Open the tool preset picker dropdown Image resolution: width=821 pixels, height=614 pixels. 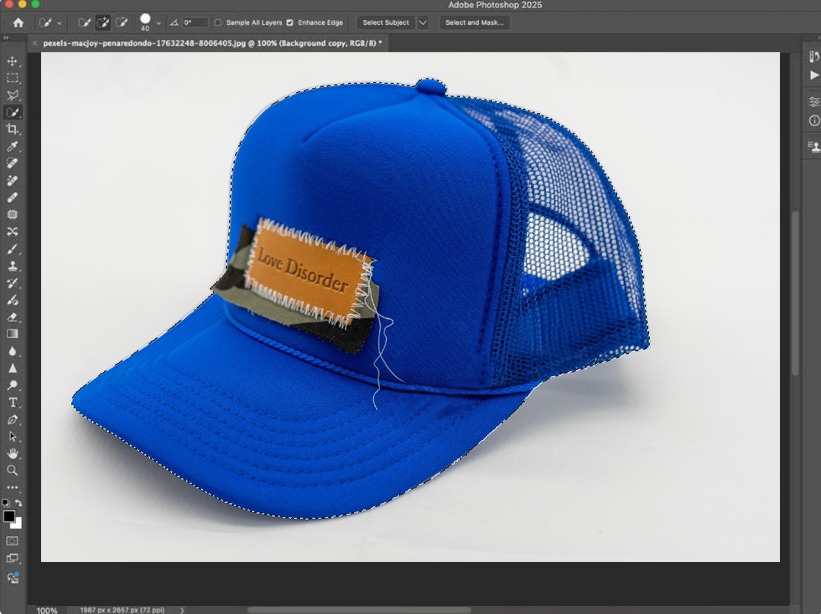59,22
